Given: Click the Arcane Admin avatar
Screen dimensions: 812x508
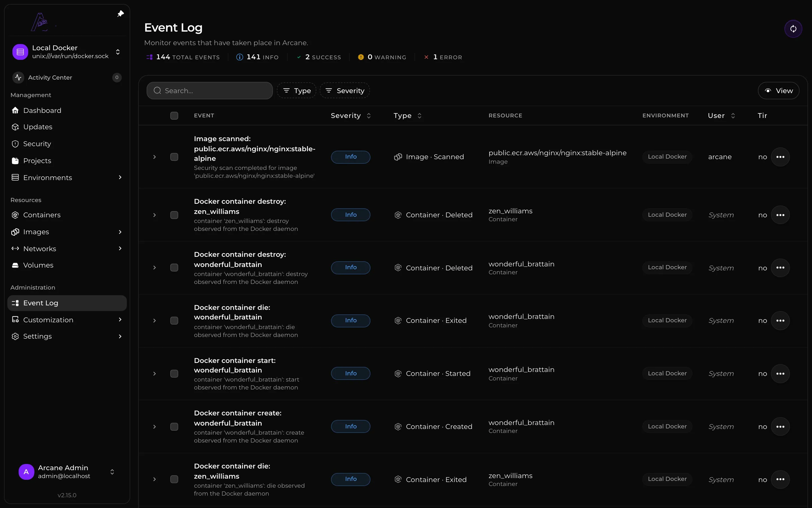Looking at the screenshot, I should [27, 472].
